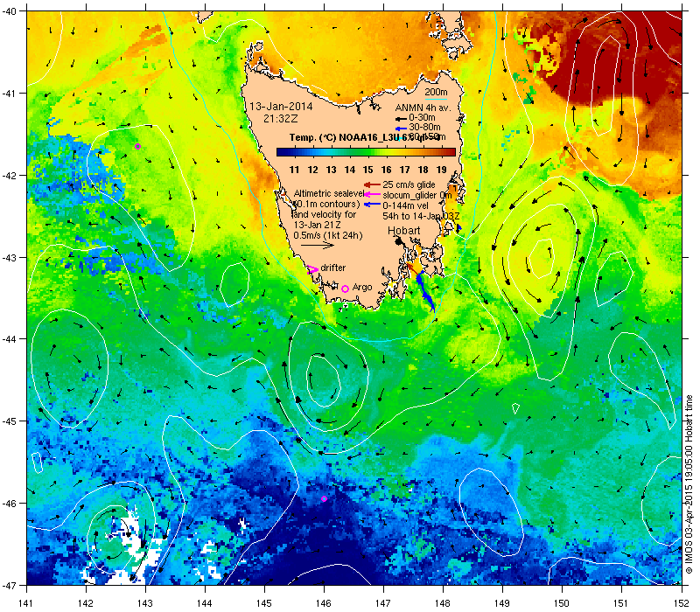
Task: Click the 'Altimetric sealevel' text
Action: 329,193
